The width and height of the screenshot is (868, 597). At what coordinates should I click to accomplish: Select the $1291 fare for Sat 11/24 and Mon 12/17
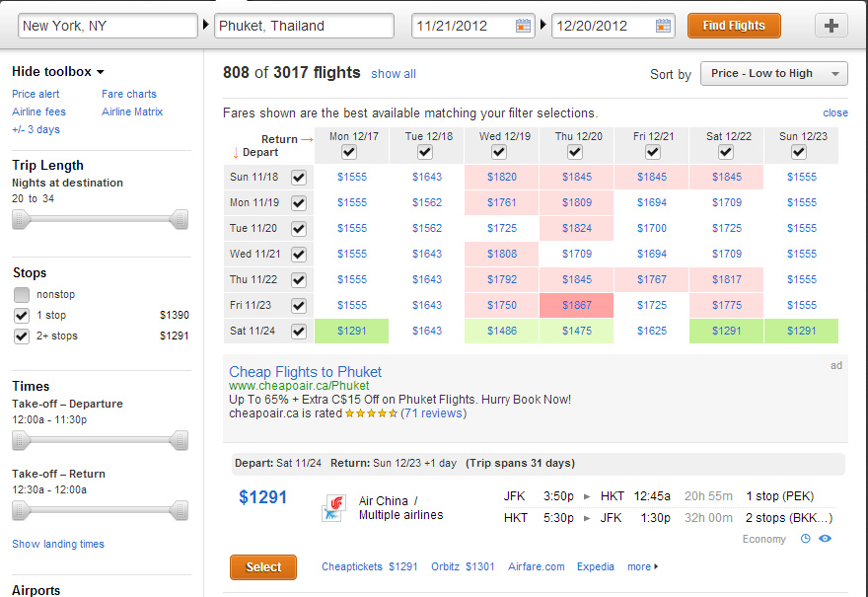[x=351, y=332]
